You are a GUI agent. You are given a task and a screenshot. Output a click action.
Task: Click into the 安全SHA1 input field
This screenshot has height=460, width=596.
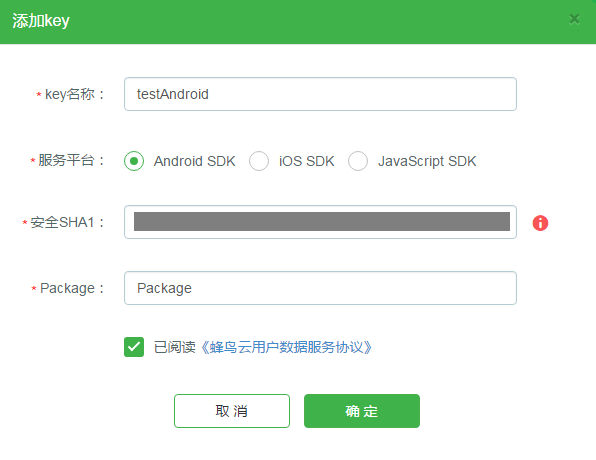tap(320, 222)
